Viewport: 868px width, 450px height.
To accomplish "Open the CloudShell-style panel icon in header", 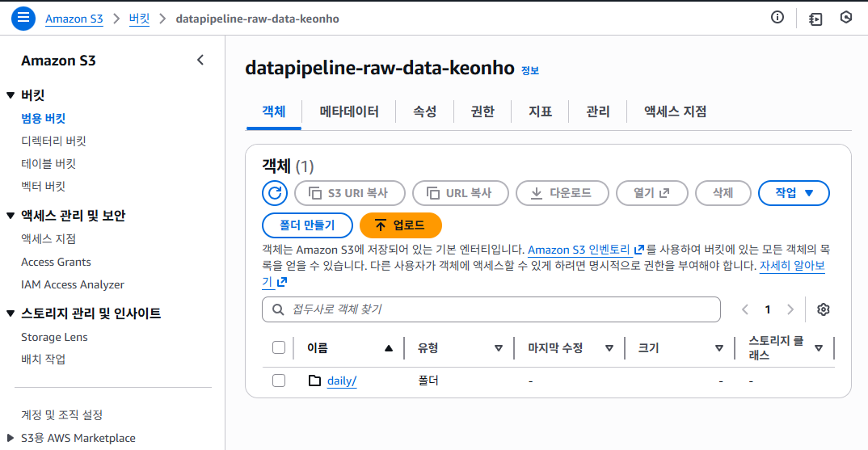I will [815, 19].
